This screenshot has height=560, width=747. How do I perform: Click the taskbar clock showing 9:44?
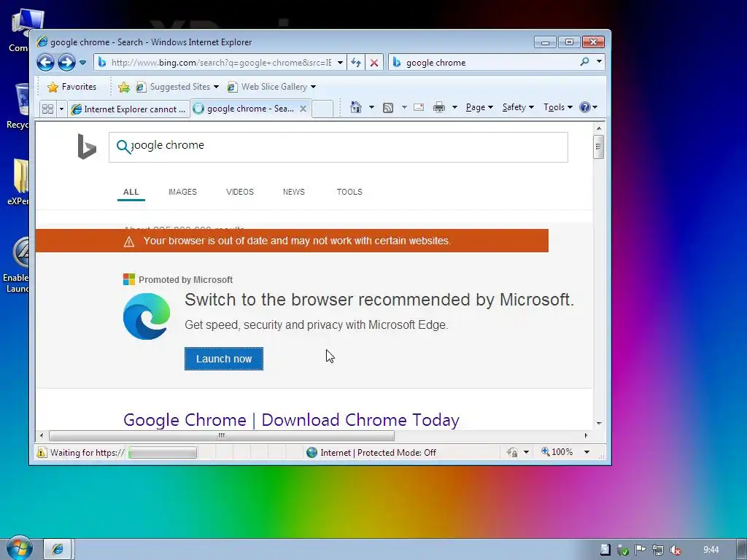click(711, 550)
